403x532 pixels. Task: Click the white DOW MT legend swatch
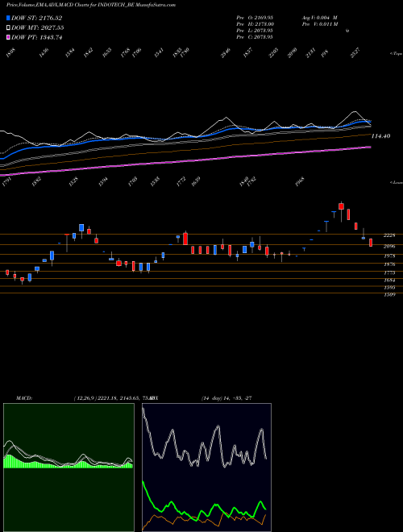click(x=8, y=27)
